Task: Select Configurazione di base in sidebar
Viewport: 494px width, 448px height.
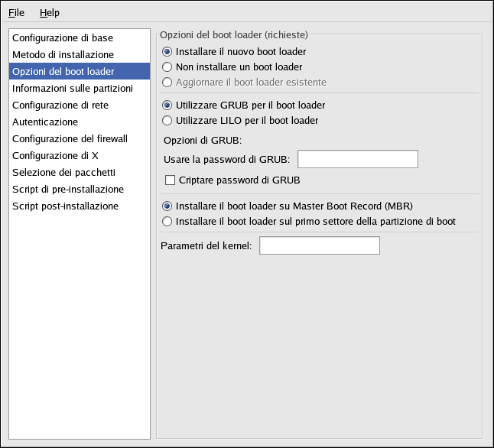Action: click(80, 37)
